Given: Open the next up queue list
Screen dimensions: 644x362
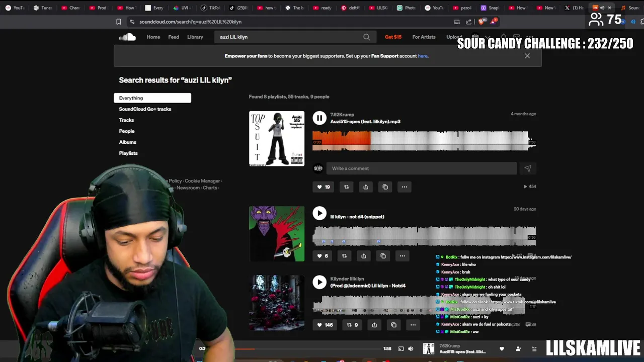Looking at the screenshot, I should tap(534, 349).
